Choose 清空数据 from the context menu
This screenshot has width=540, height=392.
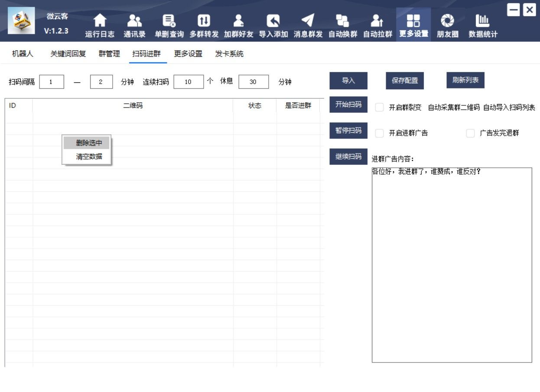click(x=87, y=157)
